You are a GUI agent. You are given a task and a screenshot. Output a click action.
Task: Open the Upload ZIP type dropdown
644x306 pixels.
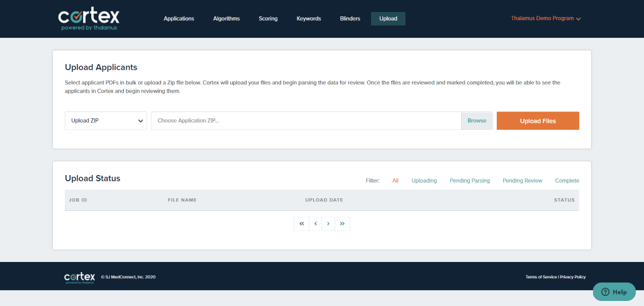pos(106,120)
